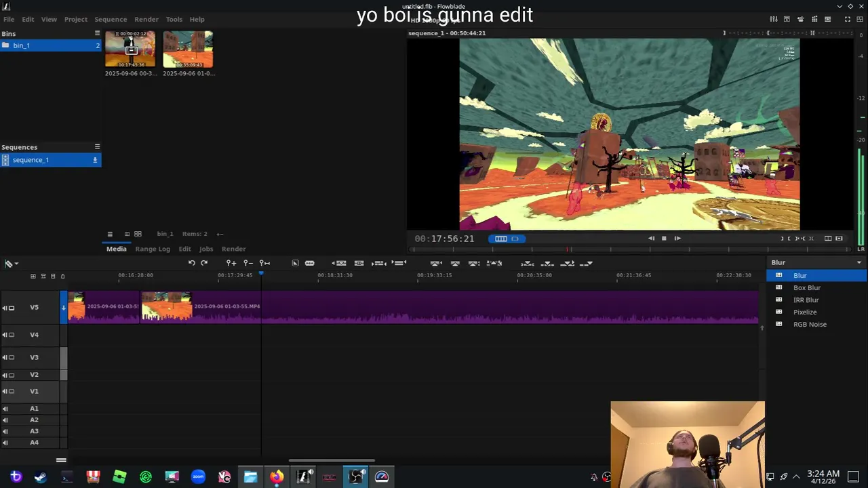This screenshot has width=868, height=488.
Task: Mute audio track A3
Action: point(5,431)
